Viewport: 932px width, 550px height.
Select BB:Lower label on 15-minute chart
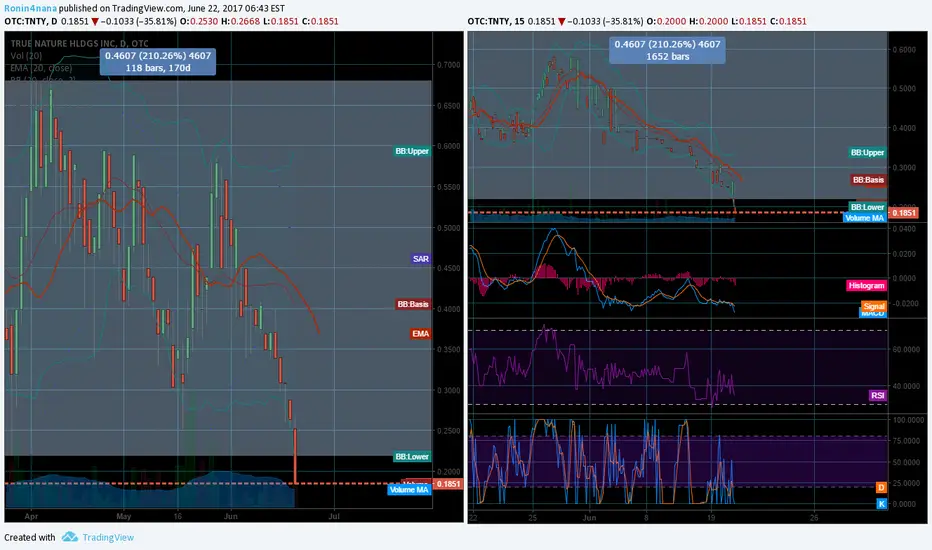867,207
